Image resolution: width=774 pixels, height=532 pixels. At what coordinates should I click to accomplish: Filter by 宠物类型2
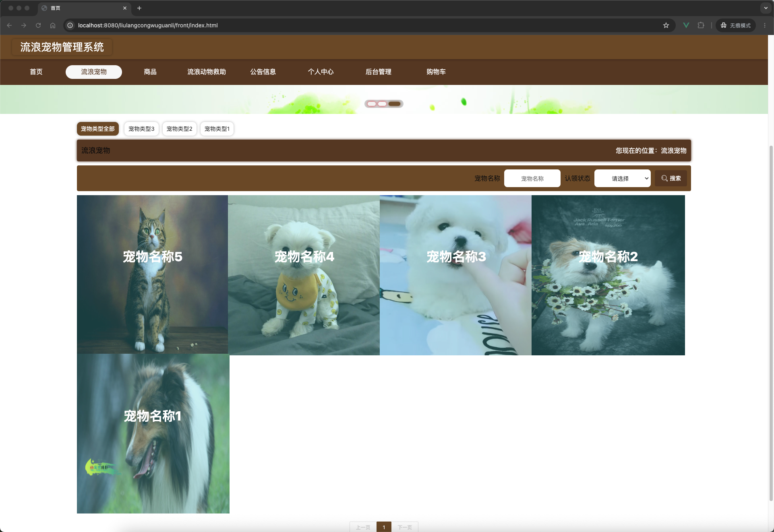click(180, 129)
